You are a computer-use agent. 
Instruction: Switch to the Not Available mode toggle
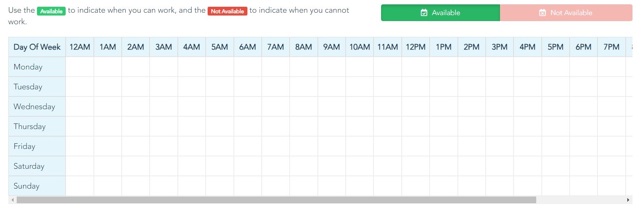pos(566,13)
